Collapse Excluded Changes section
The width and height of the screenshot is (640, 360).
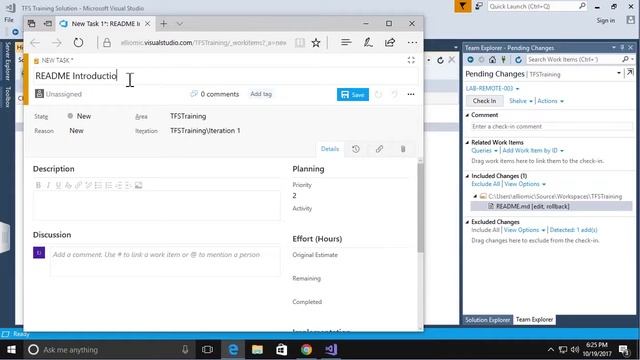pos(467,222)
